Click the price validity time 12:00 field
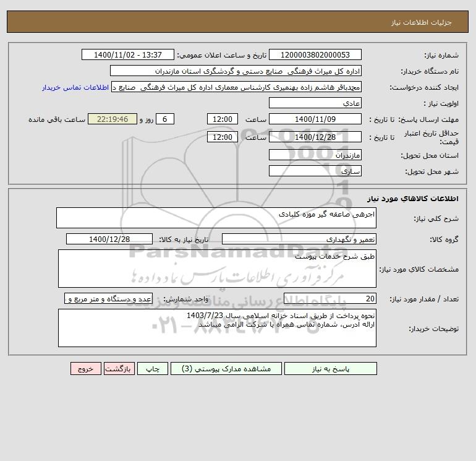Screen dimensions: 476x461 pos(223,137)
